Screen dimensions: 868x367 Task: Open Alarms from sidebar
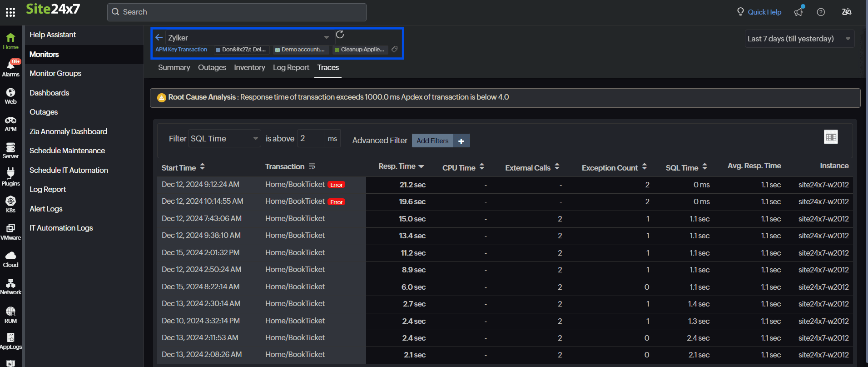[x=10, y=68]
